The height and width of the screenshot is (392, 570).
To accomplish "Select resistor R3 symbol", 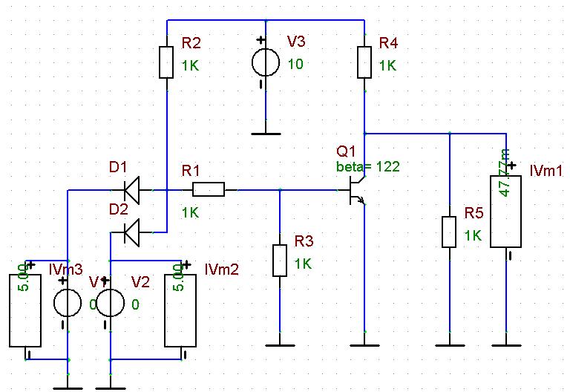I will click(280, 261).
